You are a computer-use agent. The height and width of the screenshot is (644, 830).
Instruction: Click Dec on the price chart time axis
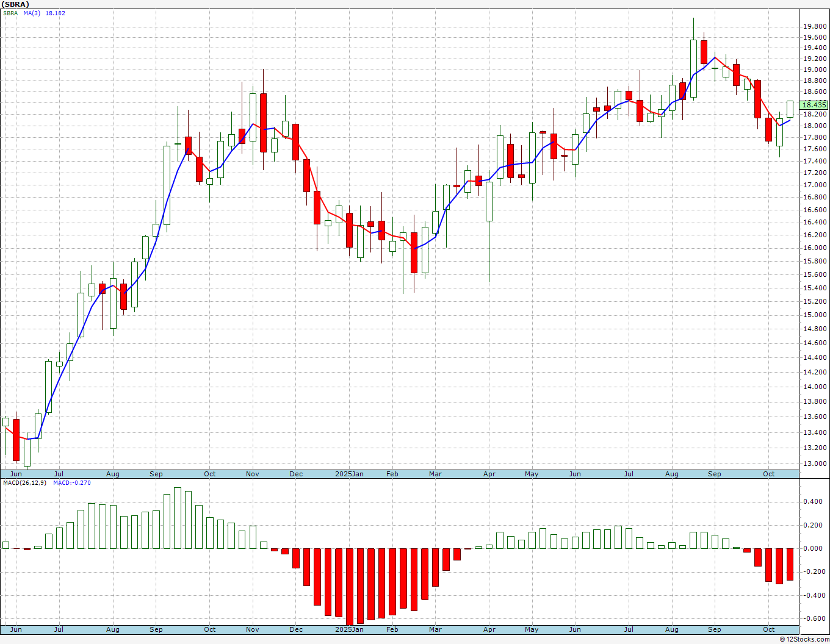pos(296,474)
